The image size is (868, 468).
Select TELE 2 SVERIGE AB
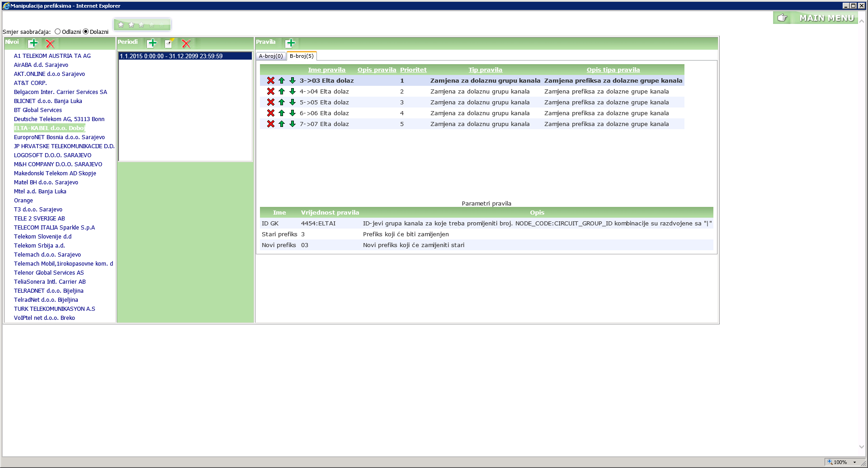[39, 219]
